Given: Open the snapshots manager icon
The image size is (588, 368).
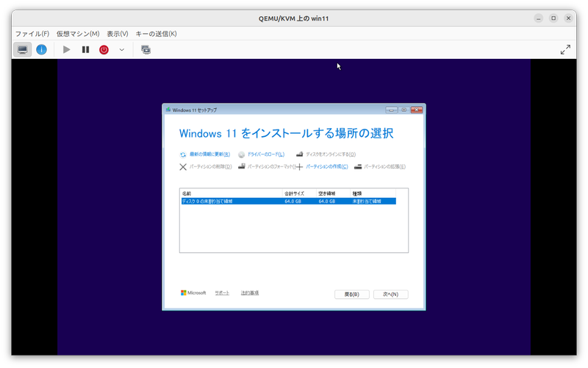Looking at the screenshot, I should coord(146,49).
